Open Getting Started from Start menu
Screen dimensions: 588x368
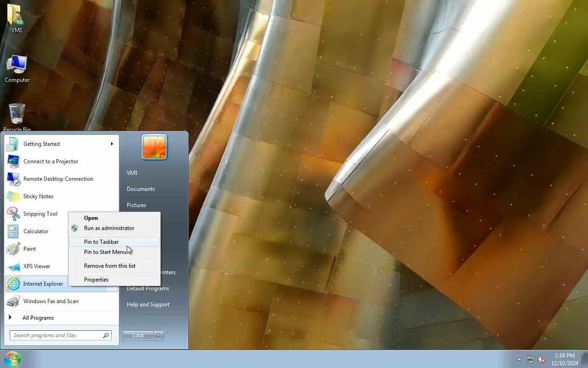pyautogui.click(x=62, y=144)
